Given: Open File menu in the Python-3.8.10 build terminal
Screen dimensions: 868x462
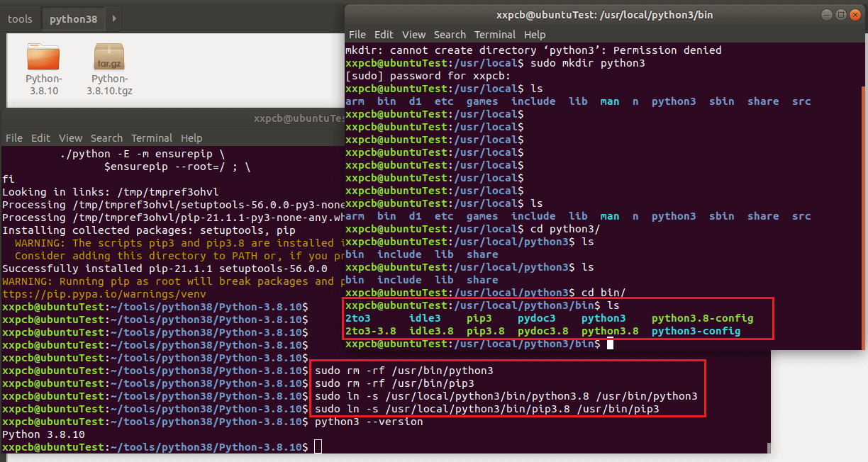Looking at the screenshot, I should (14, 138).
